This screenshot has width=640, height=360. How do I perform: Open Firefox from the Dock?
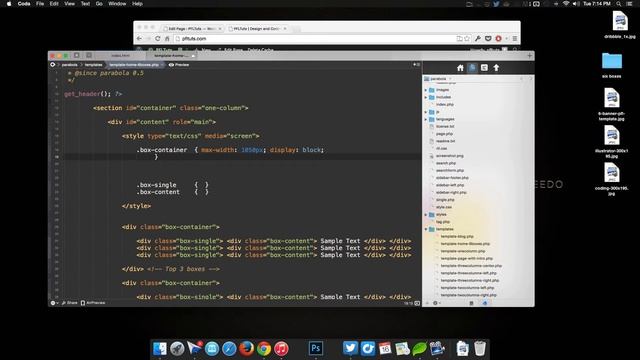[x=246, y=348]
